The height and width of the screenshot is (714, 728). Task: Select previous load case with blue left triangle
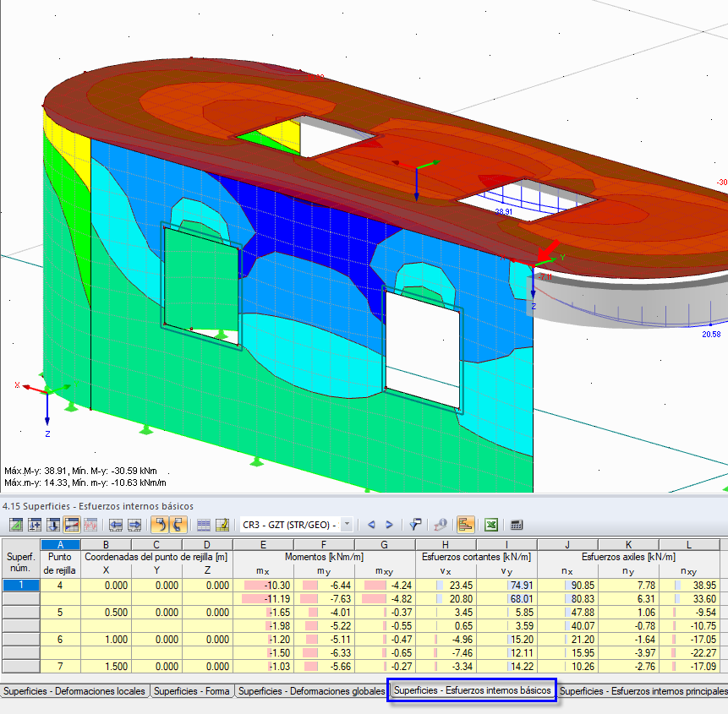[x=371, y=525]
